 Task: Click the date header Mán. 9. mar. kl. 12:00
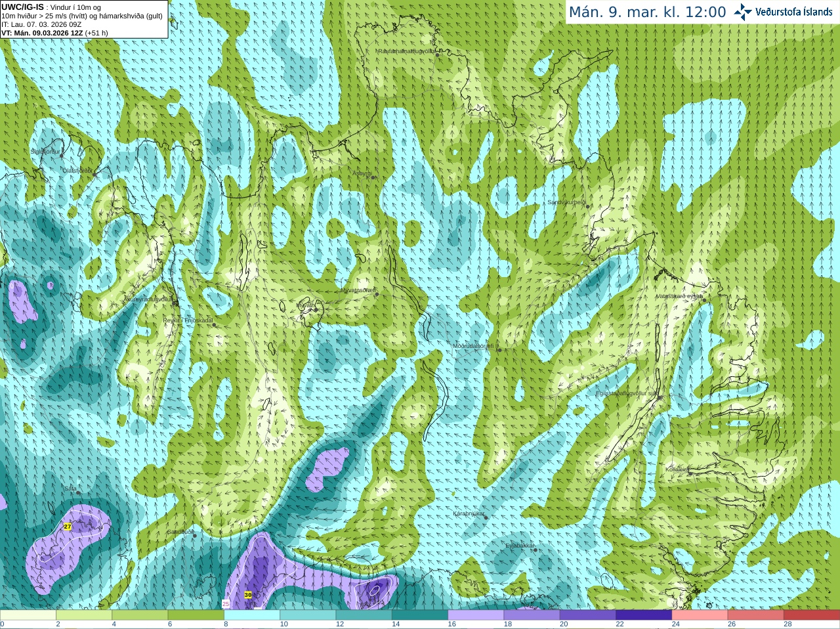pos(647,12)
